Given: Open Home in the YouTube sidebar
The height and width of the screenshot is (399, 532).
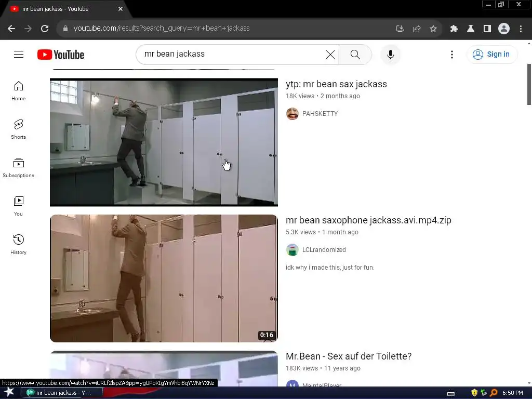Looking at the screenshot, I should (18, 91).
